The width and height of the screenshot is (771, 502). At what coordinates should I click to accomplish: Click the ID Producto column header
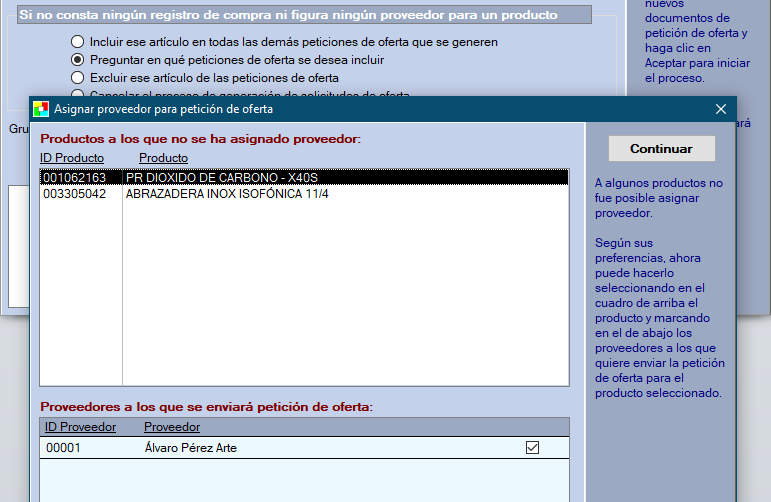click(72, 158)
